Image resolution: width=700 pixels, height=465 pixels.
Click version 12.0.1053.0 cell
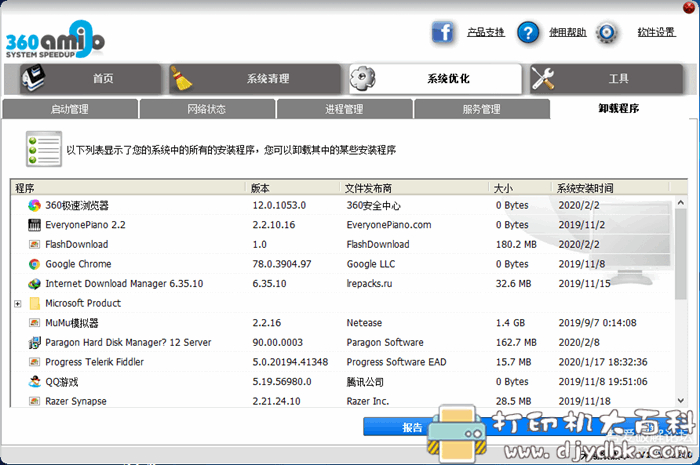point(279,205)
